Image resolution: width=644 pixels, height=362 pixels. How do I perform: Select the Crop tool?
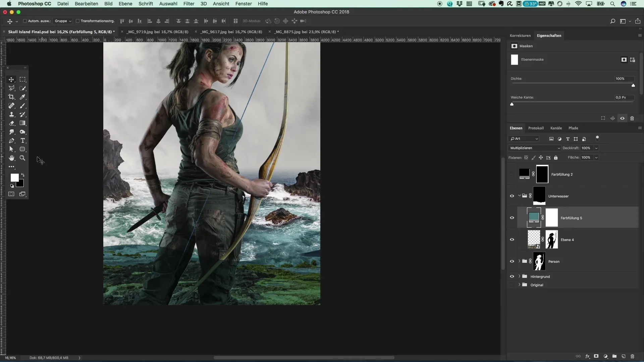(x=11, y=97)
